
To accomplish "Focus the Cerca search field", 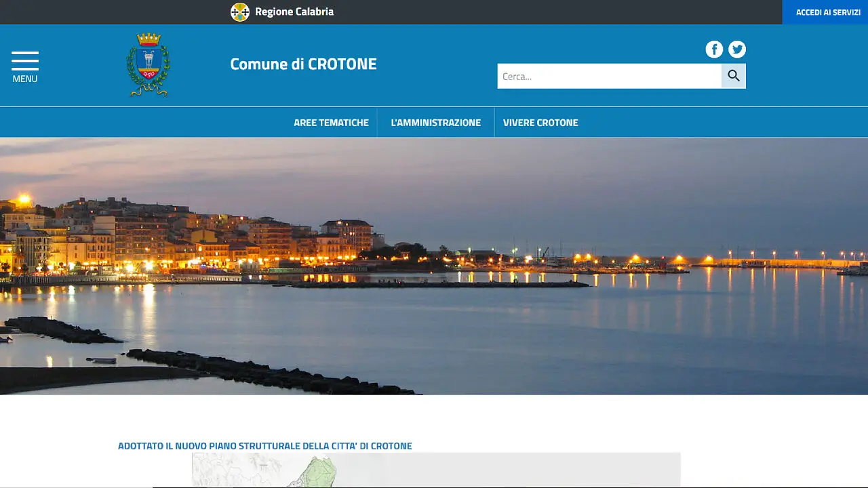I will coord(609,77).
